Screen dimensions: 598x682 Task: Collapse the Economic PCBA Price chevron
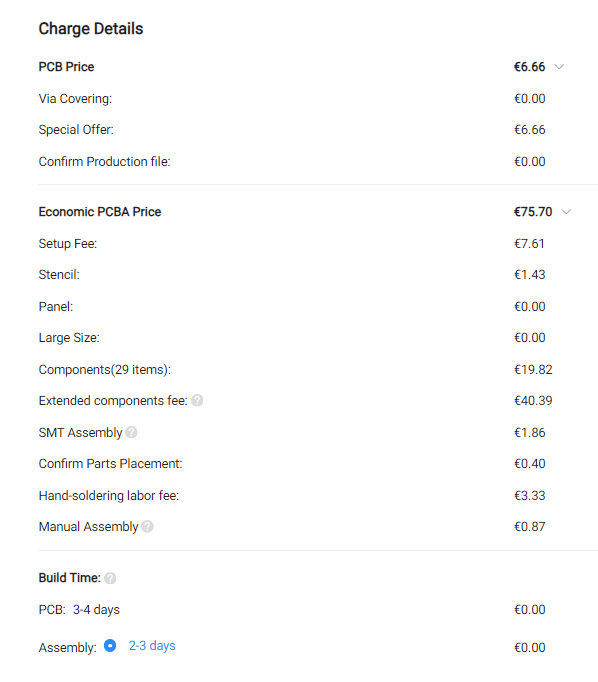pos(566,212)
